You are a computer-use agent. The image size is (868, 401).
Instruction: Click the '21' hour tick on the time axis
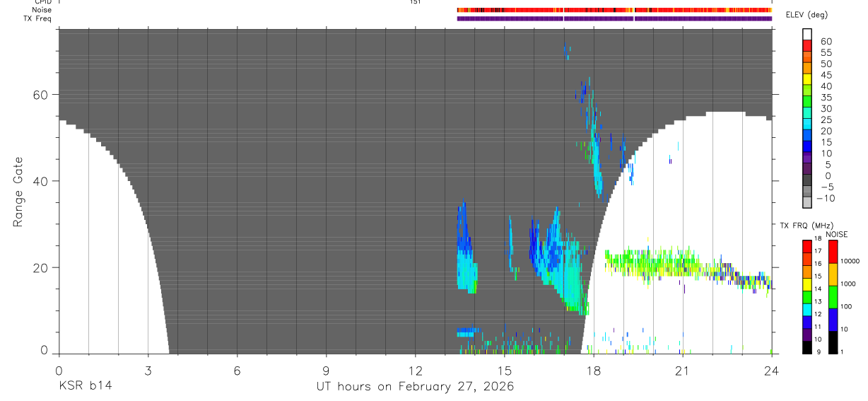(x=682, y=370)
